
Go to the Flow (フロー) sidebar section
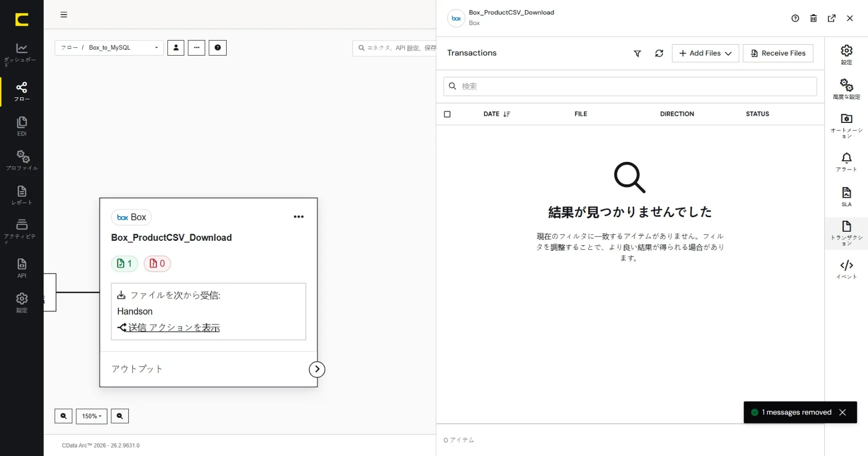(x=22, y=91)
